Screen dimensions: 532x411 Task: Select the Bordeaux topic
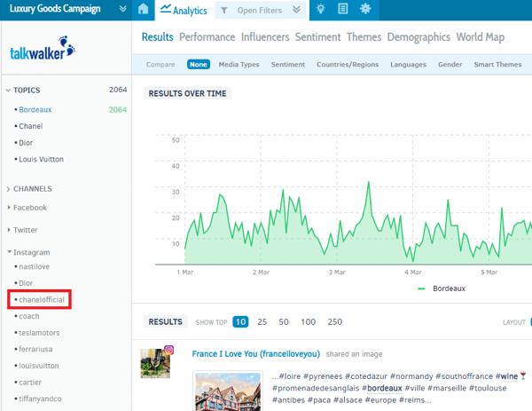point(35,110)
